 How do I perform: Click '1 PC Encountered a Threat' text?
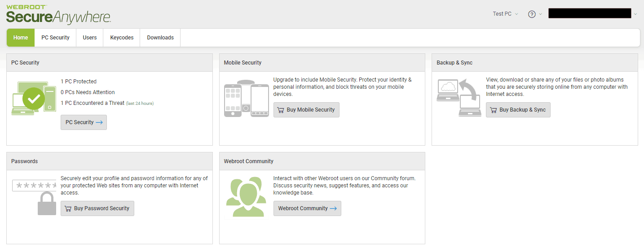[x=93, y=103]
